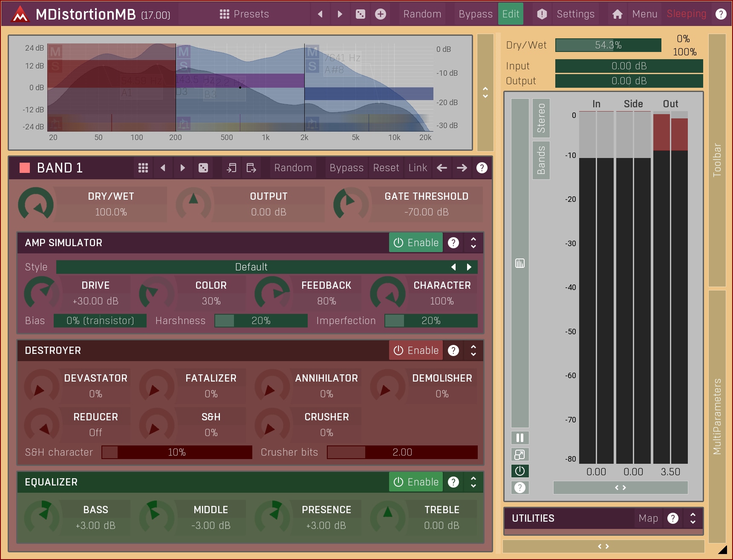Open the amp Style Default dropdown
733x560 pixels.
coord(251,267)
